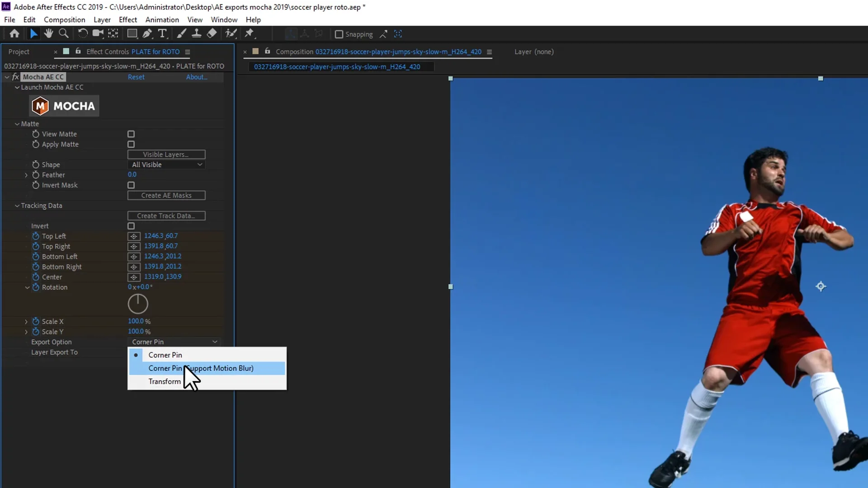Select the Hand tool
This screenshot has height=488, width=868.
[x=48, y=33]
